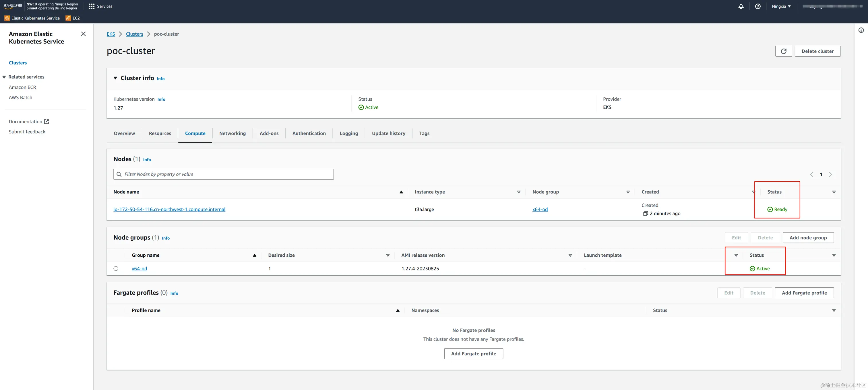This screenshot has width=868, height=390.
Task: Open Info link next to Nodes heading
Action: click(x=147, y=160)
